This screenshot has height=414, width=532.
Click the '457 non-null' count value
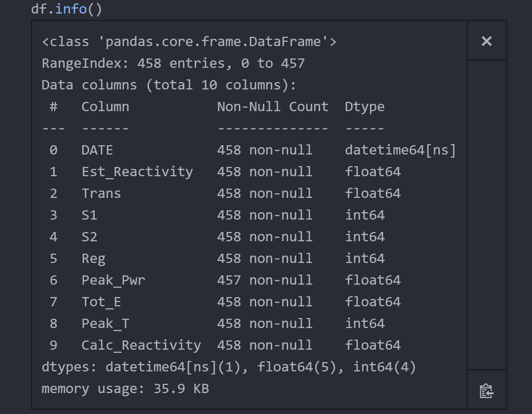[264, 280]
